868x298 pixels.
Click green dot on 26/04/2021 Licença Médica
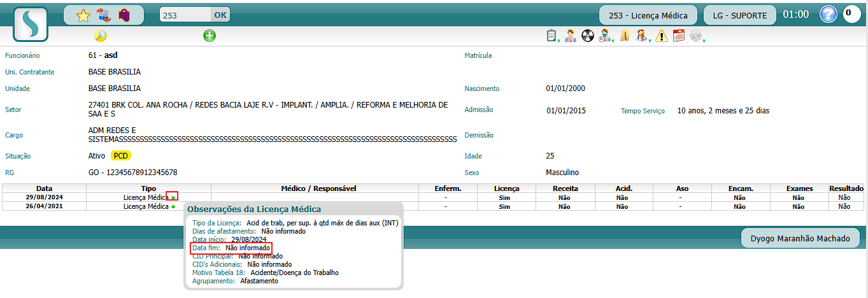[173, 206]
